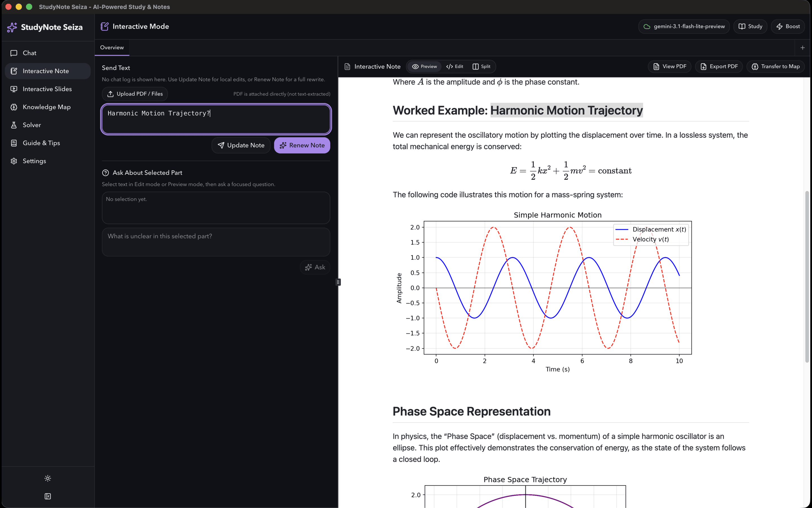
Task: Switch to Boost mode
Action: [788, 27]
